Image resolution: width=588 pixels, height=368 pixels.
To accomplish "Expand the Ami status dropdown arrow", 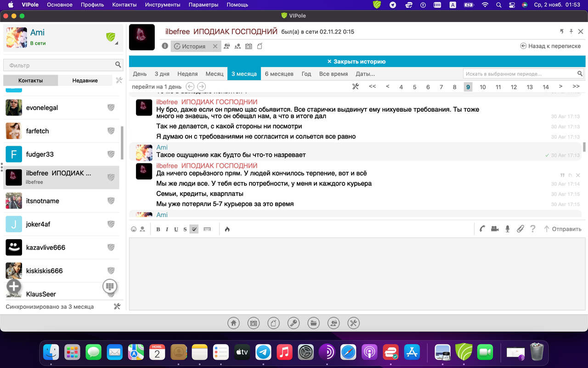I will click(x=116, y=43).
